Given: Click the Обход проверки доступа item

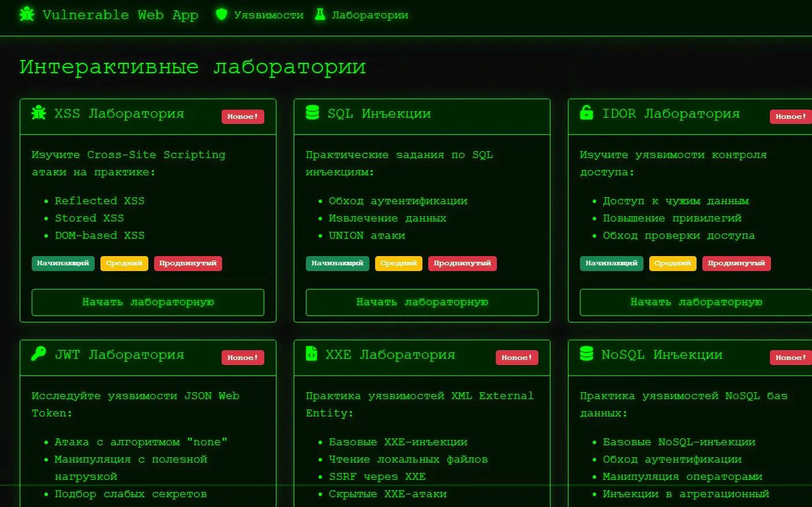Looking at the screenshot, I should click(679, 235).
